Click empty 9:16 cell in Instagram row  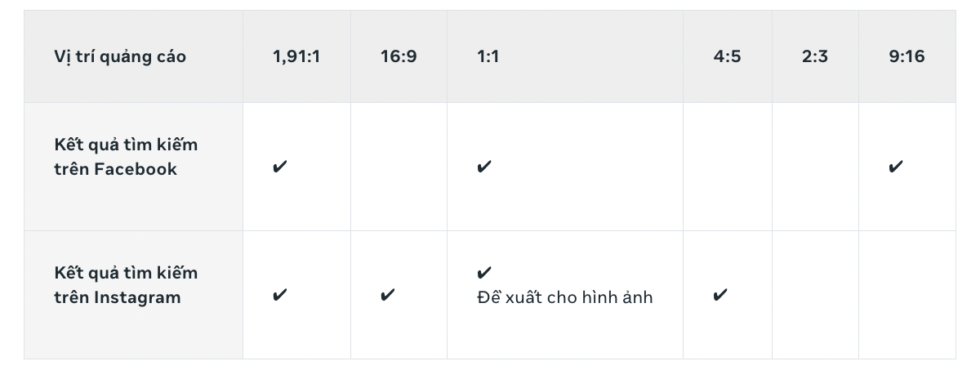pos(906,295)
